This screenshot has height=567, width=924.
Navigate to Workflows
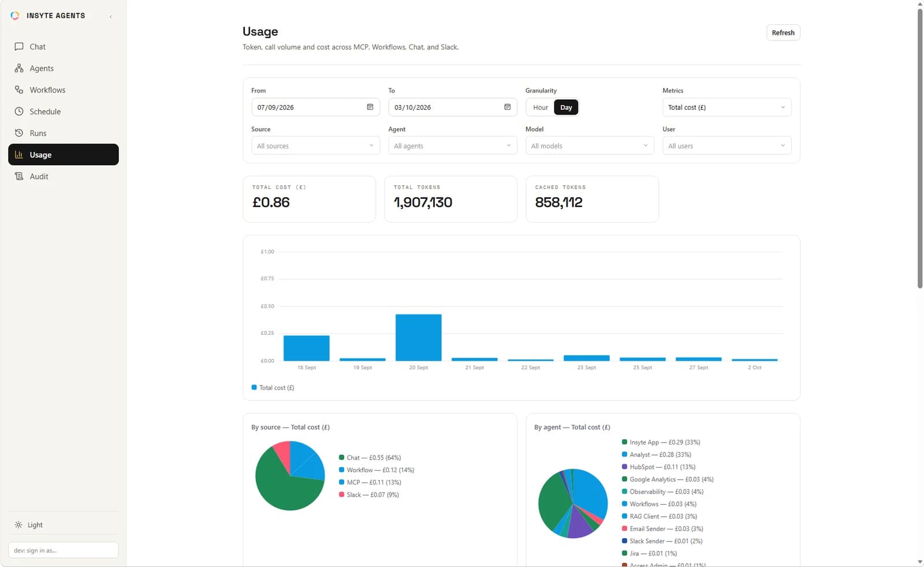coord(64,90)
